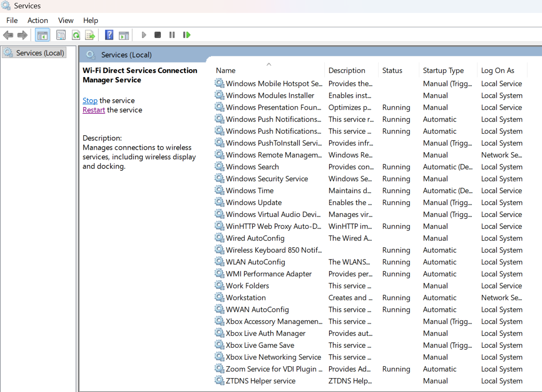The width and height of the screenshot is (542, 392).
Task: Click the gear icon beside Windows Update
Action: click(219, 202)
